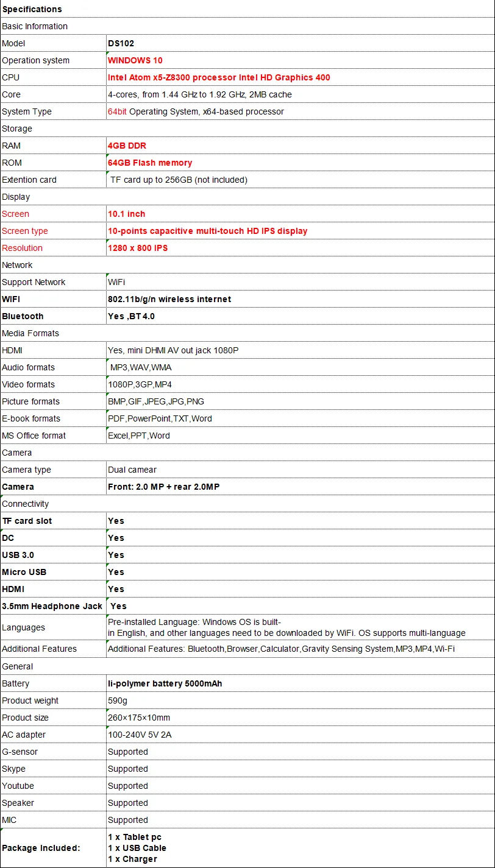
Task: Select the 1280 x 800 IPS resolution cell
Action: (x=300, y=248)
